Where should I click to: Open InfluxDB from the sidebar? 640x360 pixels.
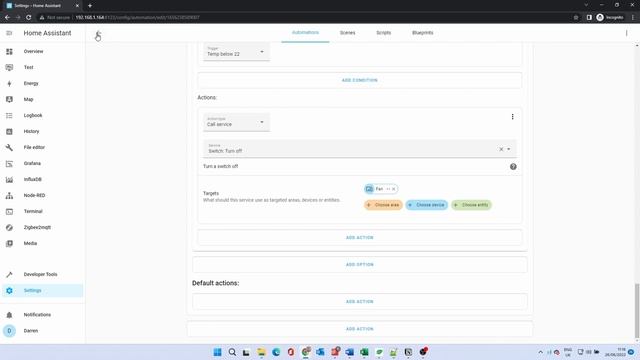click(42, 179)
